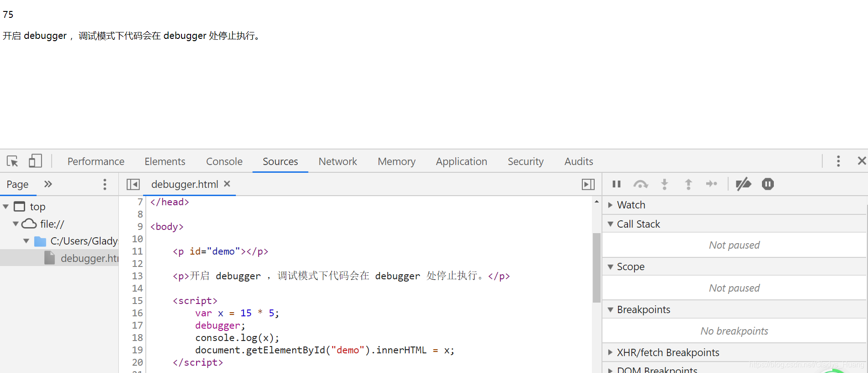Click the var x = 15 * 5 line
The height and width of the screenshot is (373, 868).
click(x=237, y=313)
